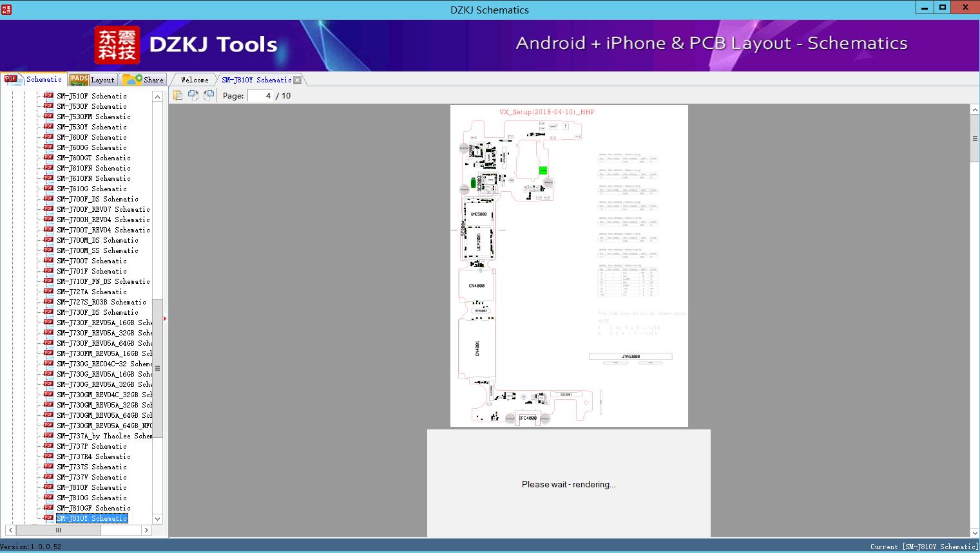The image size is (980, 553).
Task: Open SM-J730F_DS Schematic in tree
Action: tap(97, 312)
